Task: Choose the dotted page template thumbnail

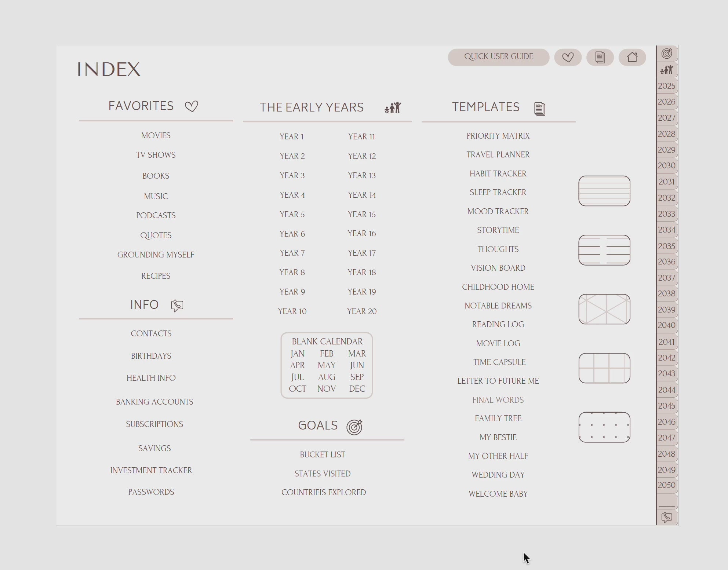Action: click(604, 427)
